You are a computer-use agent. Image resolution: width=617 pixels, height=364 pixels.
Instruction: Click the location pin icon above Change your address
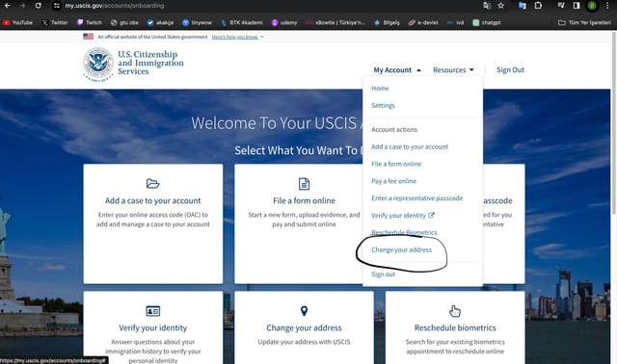click(x=304, y=311)
